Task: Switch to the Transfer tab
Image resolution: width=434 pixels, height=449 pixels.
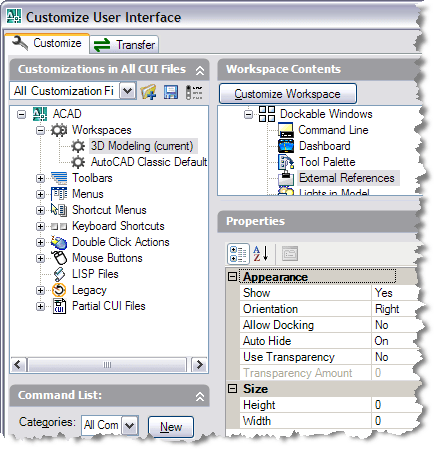Action: point(124,45)
